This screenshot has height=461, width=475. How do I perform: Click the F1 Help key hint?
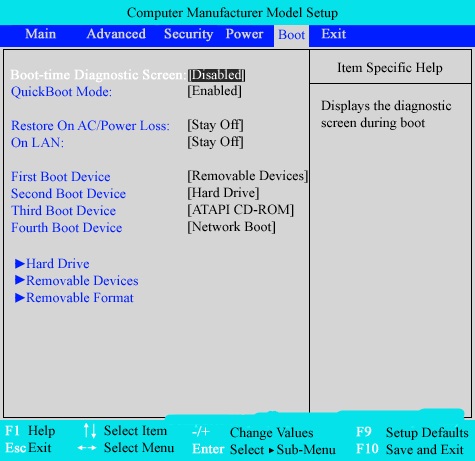tap(30, 431)
